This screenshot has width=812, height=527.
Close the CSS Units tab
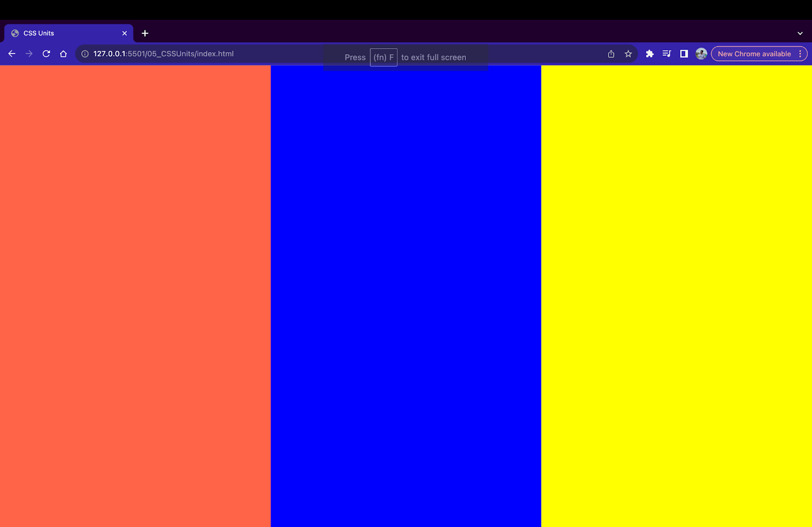click(x=124, y=33)
